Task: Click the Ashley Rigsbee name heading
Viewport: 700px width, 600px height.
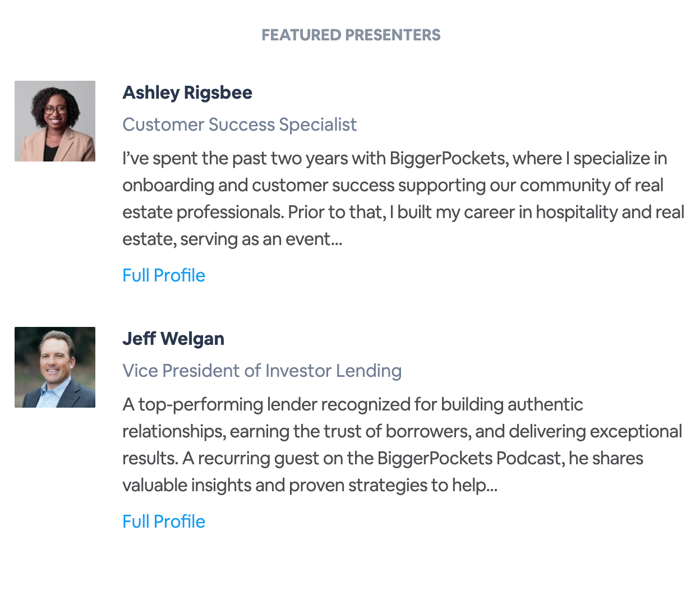Action: [x=187, y=93]
